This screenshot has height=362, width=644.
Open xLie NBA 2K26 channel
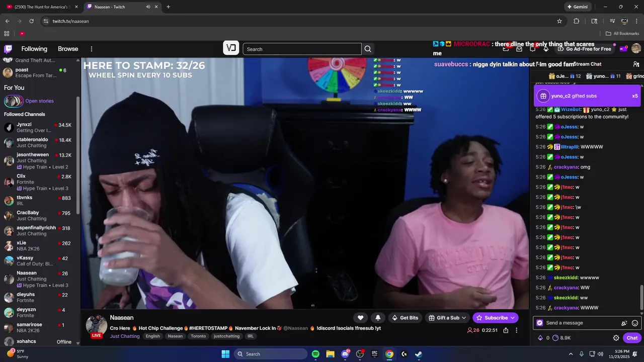tap(39, 246)
